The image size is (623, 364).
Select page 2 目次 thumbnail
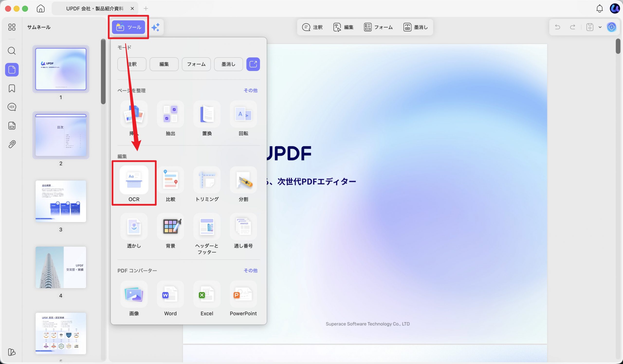[61, 135]
